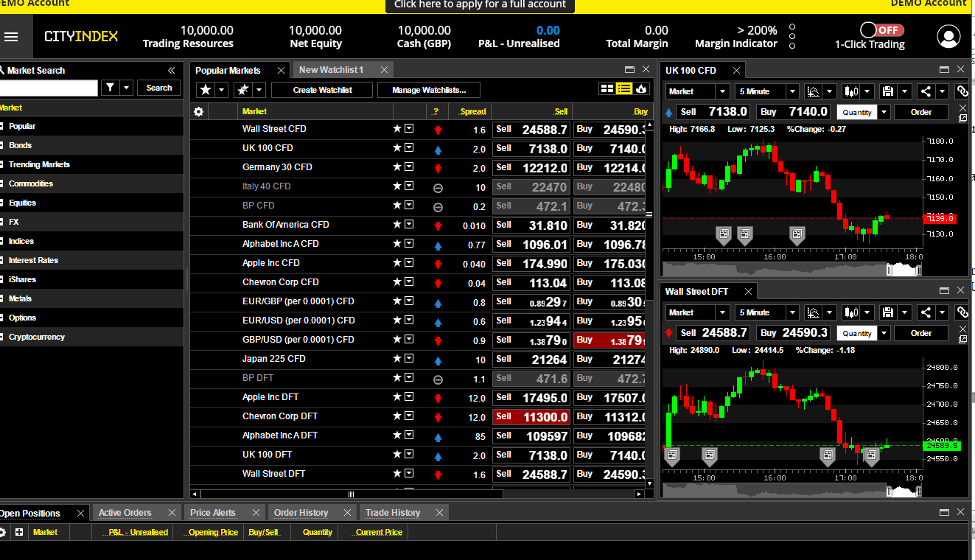
Task: Switch to the Price Alerts tab
Action: 213,513
